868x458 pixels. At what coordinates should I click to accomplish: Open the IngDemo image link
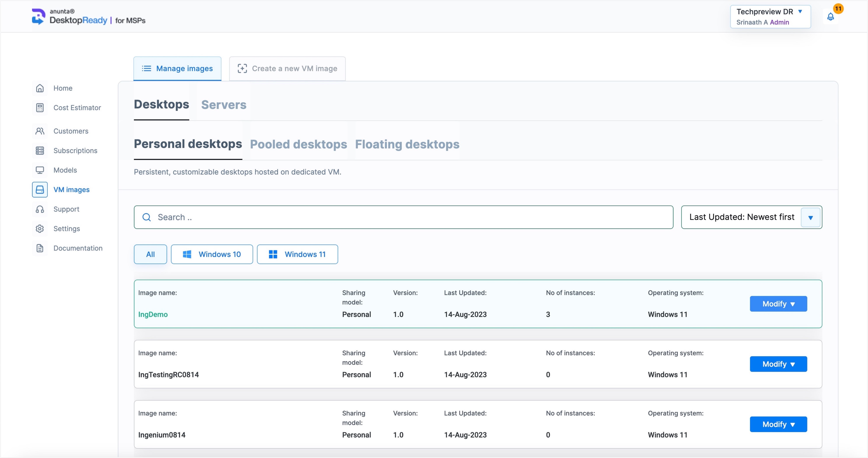click(153, 314)
